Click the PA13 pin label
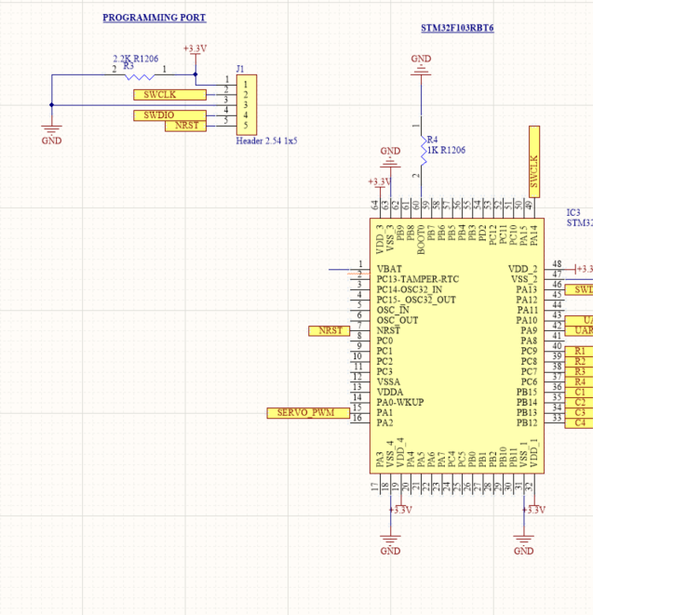The image size is (700, 615). 527,289
